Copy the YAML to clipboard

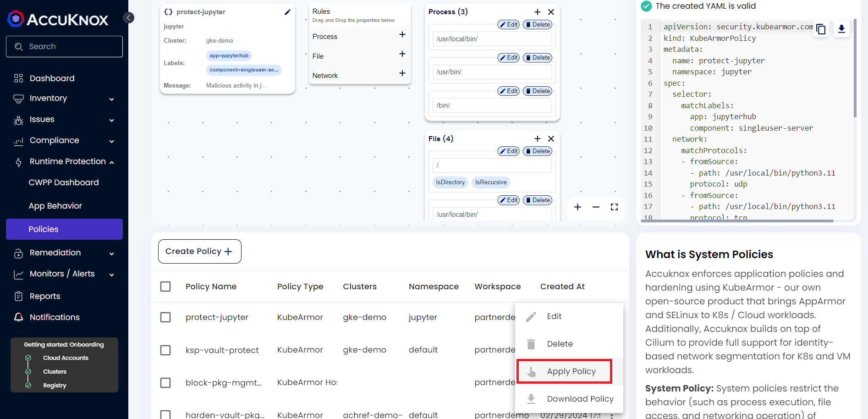(821, 29)
